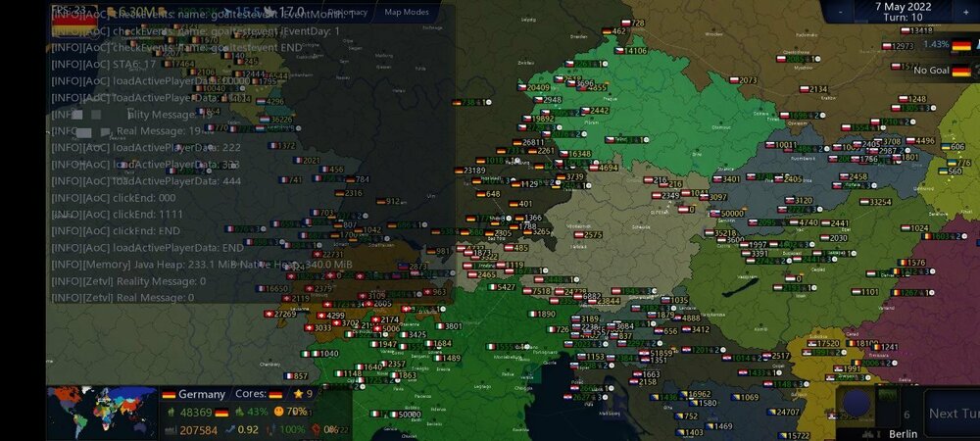
Task: Click Germany name in the province info bar
Action: (x=201, y=394)
